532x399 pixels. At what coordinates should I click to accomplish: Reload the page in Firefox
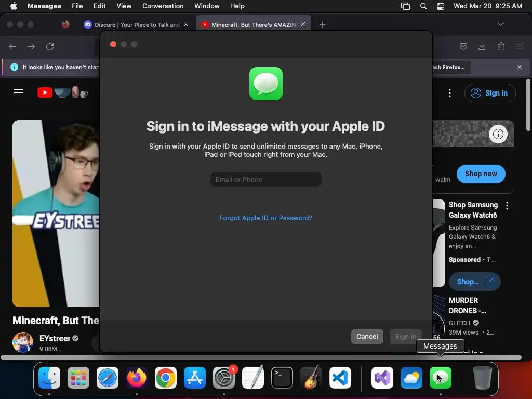50,46
